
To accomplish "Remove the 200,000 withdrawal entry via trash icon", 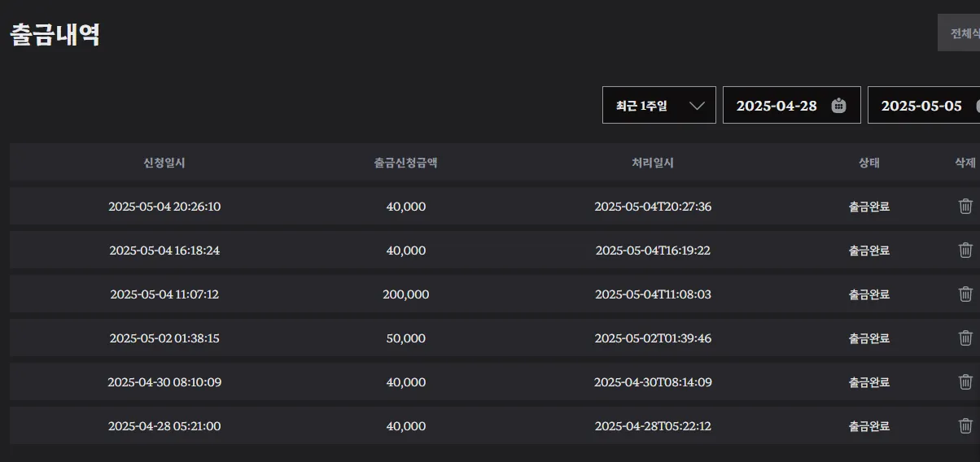I will 965,294.
